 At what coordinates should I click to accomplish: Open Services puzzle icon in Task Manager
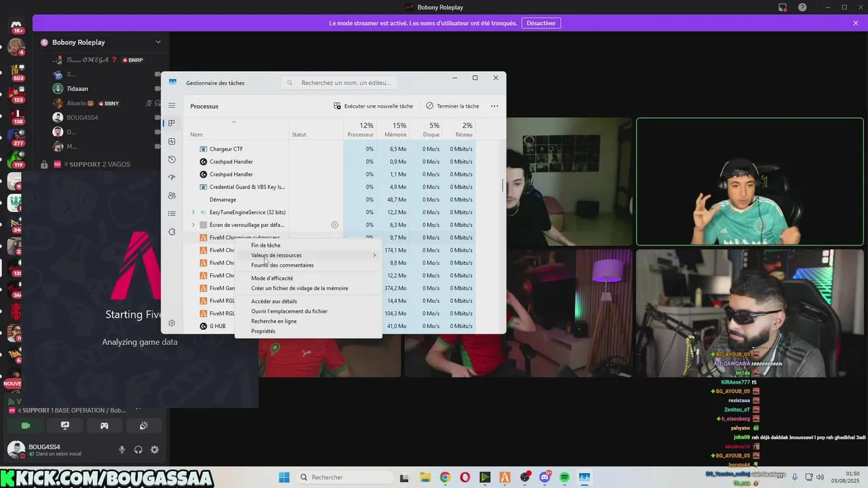[x=172, y=232]
